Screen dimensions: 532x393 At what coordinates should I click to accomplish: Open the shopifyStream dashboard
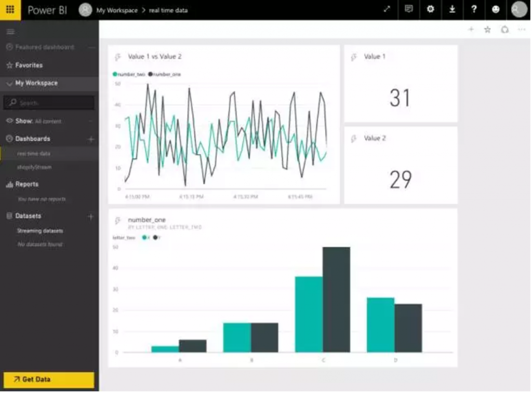[x=34, y=168]
